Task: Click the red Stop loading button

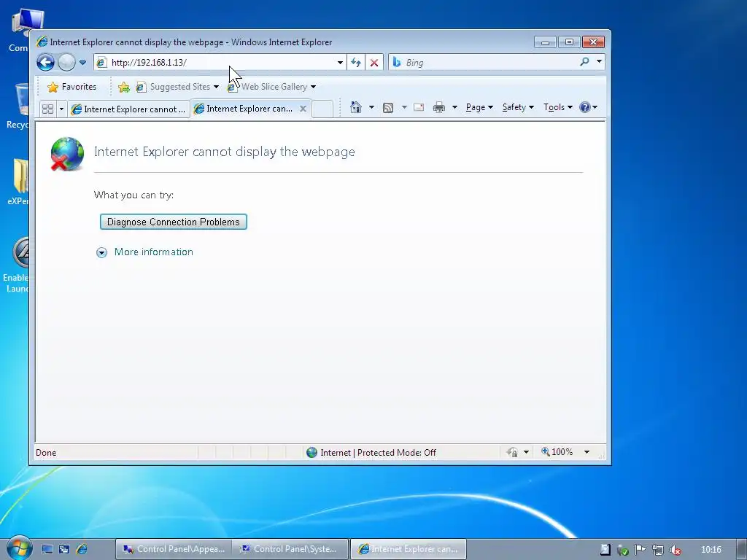Action: pos(374,63)
